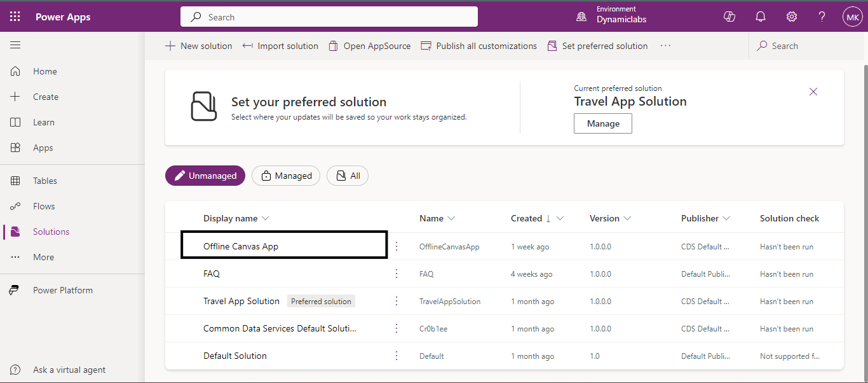
Task: Expand the Display name column dropdown
Action: (x=266, y=218)
